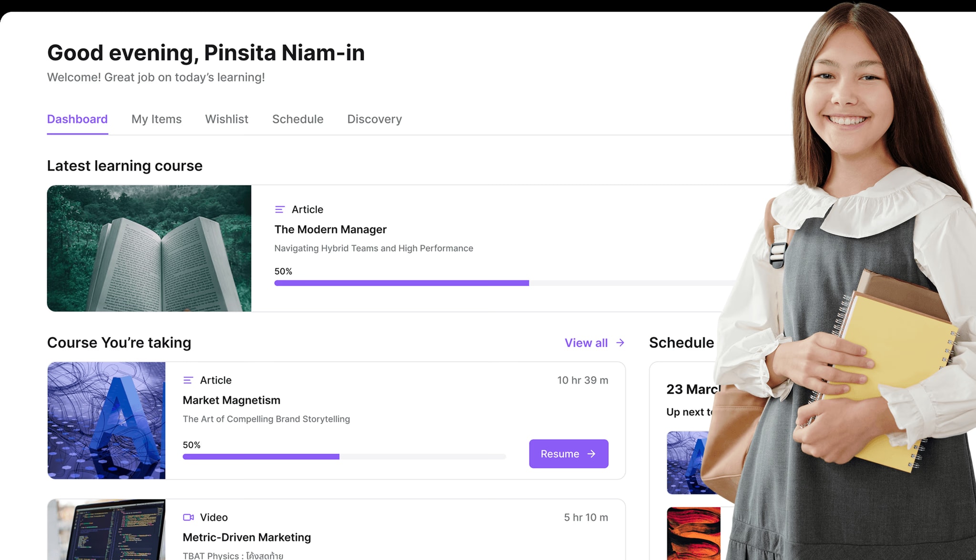Open the Metric-Driven Marketing course title

coord(247,538)
